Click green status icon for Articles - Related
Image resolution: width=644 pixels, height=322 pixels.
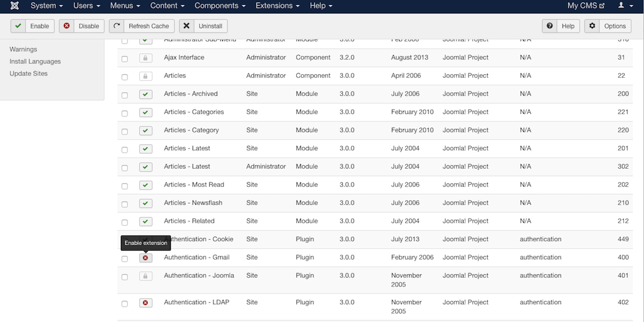coord(145,221)
